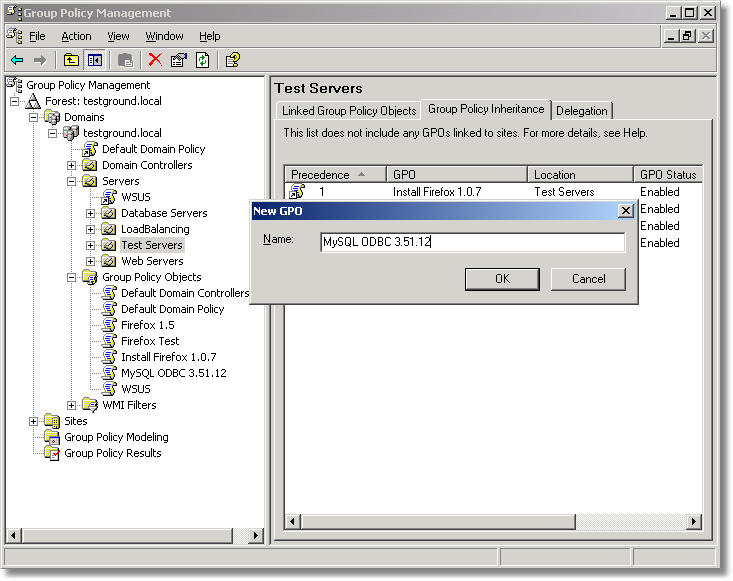Open the Help toolbar icon
The height and width of the screenshot is (581, 733).
point(232,60)
